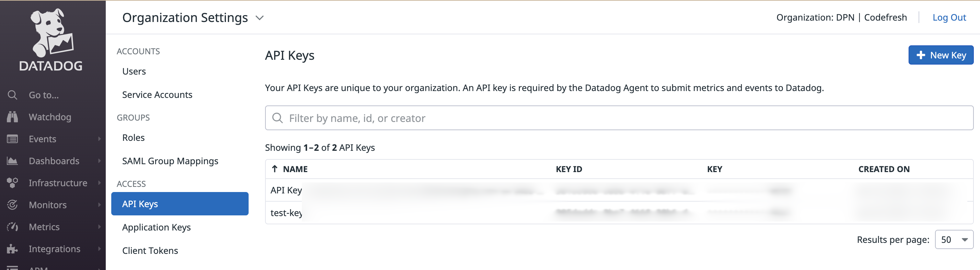Click the Datadog dog logo
The image size is (980, 270).
[x=51, y=34]
